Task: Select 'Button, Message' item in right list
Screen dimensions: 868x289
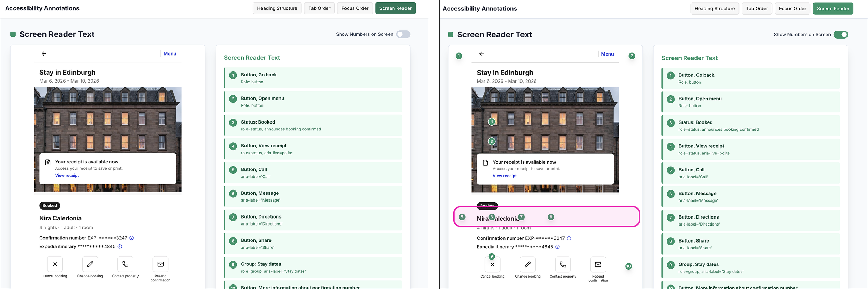Action: tap(751, 197)
